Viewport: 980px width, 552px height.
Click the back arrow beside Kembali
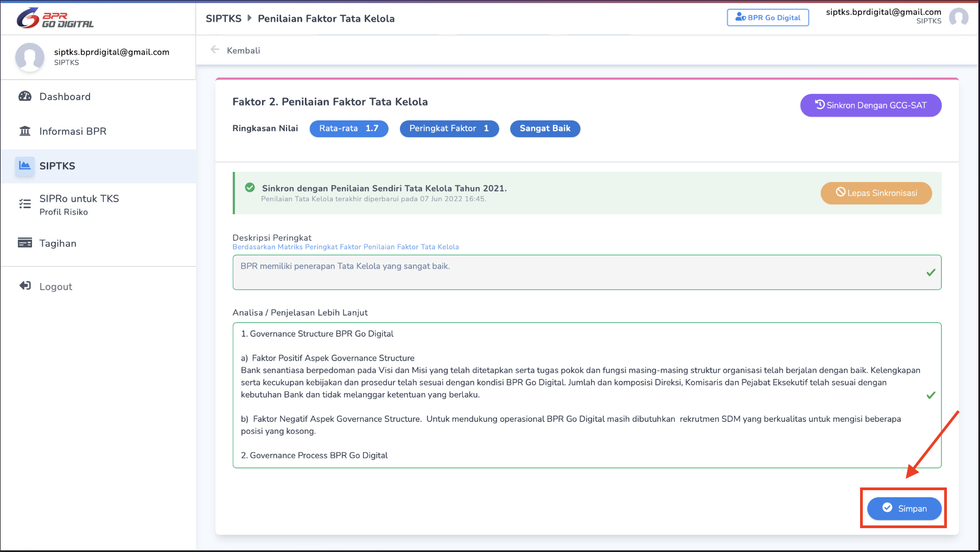pyautogui.click(x=215, y=50)
